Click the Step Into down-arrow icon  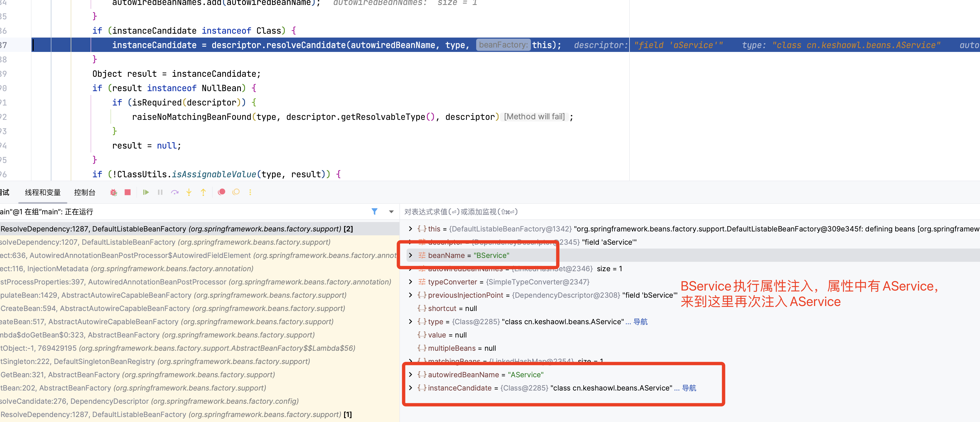click(x=189, y=192)
